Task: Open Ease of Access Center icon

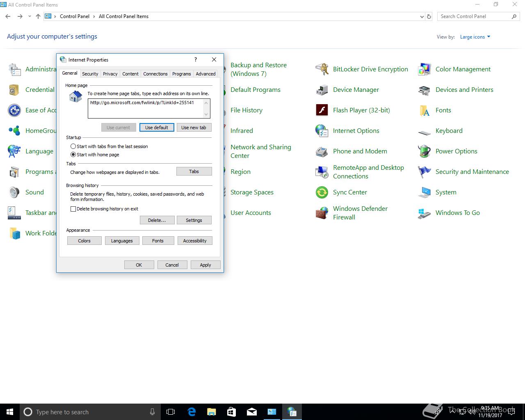Action: coord(14,110)
